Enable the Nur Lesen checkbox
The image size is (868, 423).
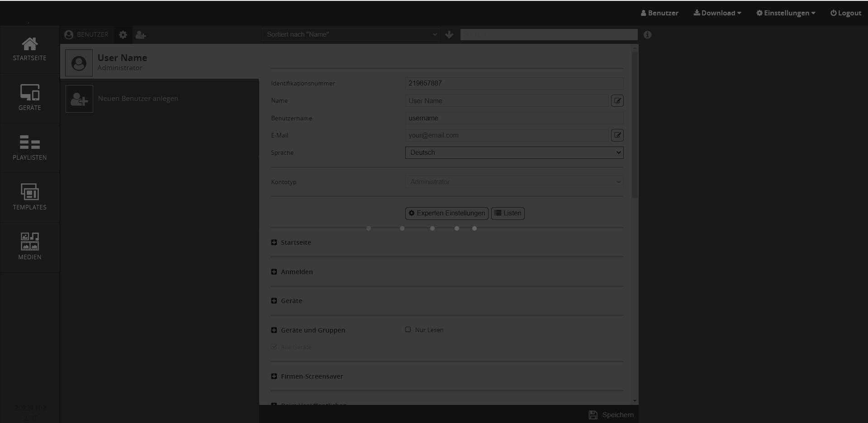[408, 330]
